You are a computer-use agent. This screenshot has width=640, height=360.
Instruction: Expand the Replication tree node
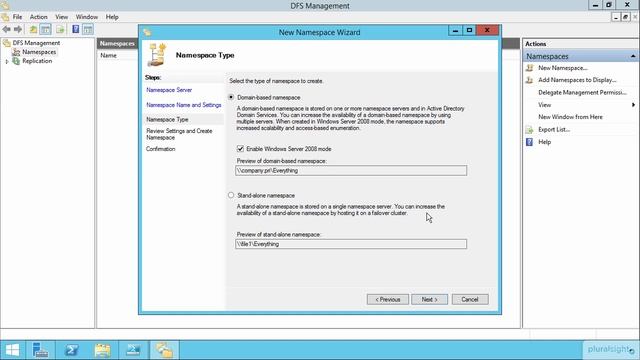click(x=7, y=61)
